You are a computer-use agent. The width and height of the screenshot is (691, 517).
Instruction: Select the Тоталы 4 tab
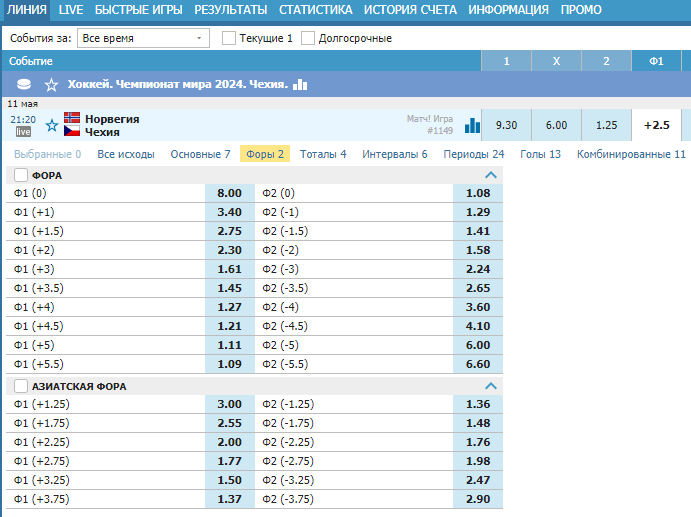tap(323, 154)
